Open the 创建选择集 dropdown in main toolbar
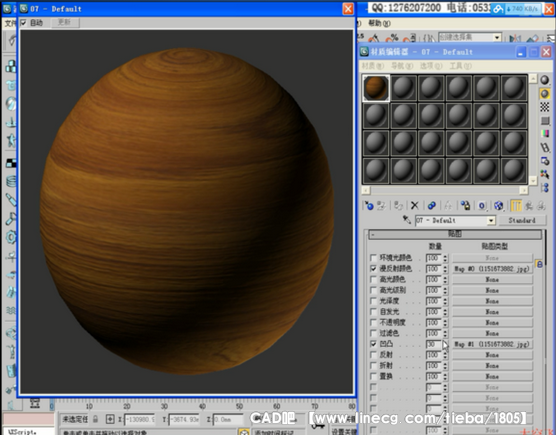556x435 pixels. 497,37
